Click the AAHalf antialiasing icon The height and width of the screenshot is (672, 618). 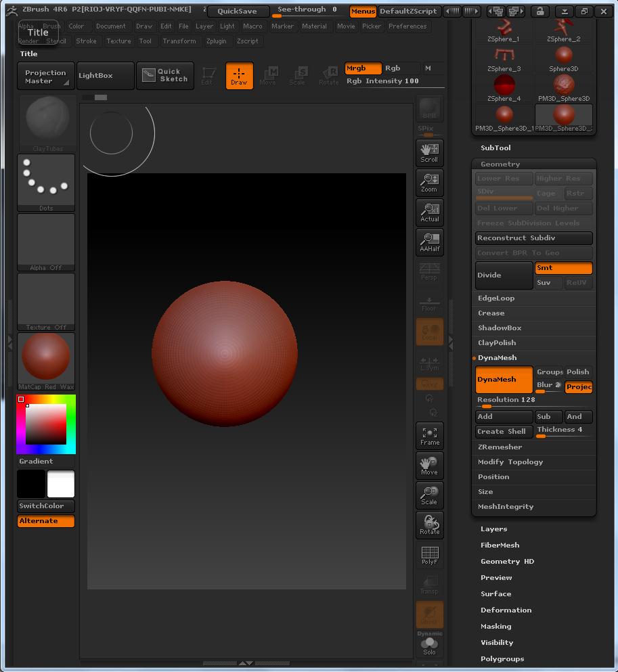429,242
